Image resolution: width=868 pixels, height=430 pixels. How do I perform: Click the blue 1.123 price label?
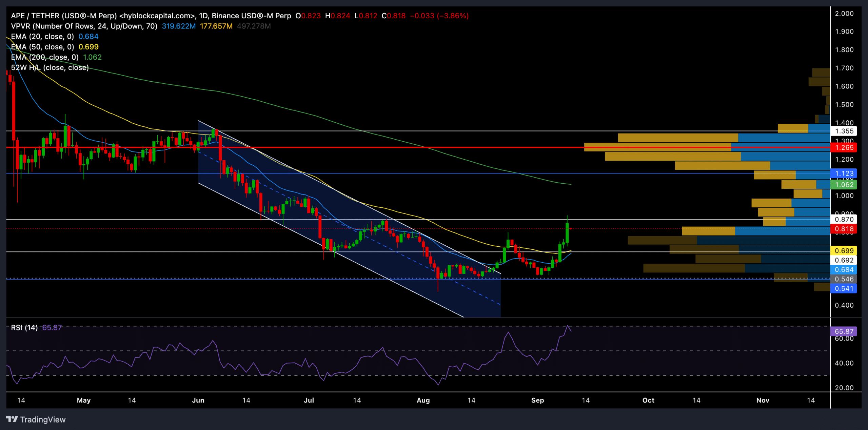tap(844, 173)
